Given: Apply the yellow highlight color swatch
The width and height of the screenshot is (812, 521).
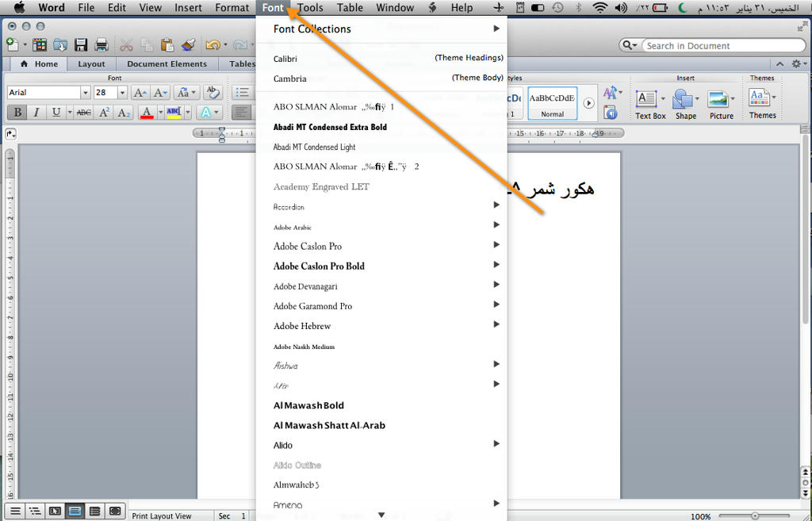Looking at the screenshot, I should click(174, 113).
